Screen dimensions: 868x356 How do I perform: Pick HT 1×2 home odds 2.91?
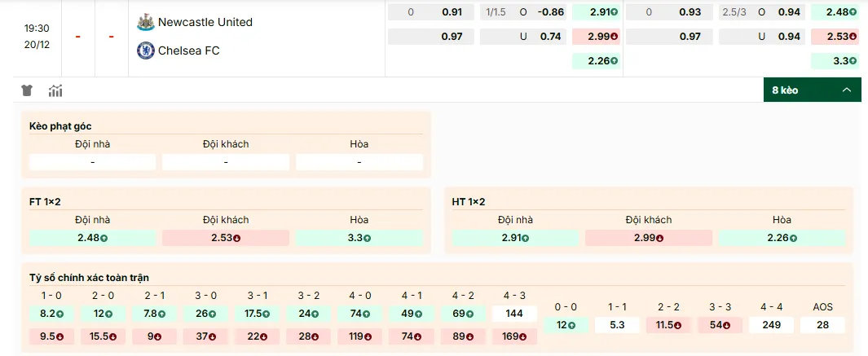point(515,238)
